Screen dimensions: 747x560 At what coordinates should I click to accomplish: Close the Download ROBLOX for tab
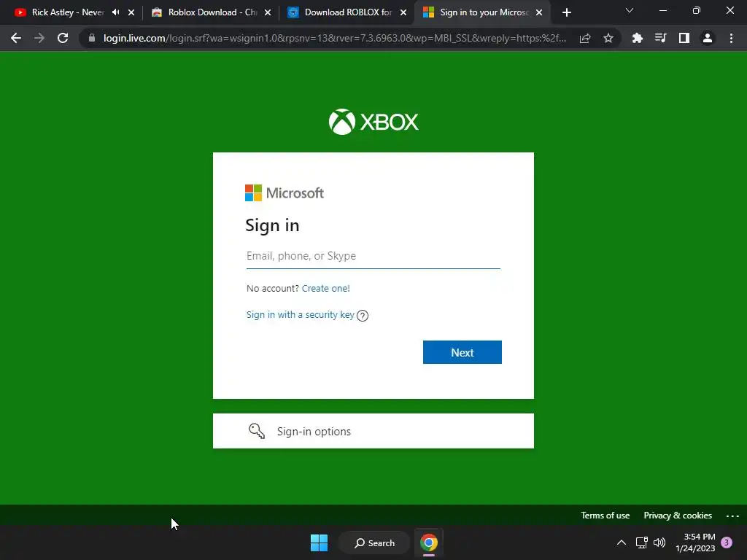403,12
